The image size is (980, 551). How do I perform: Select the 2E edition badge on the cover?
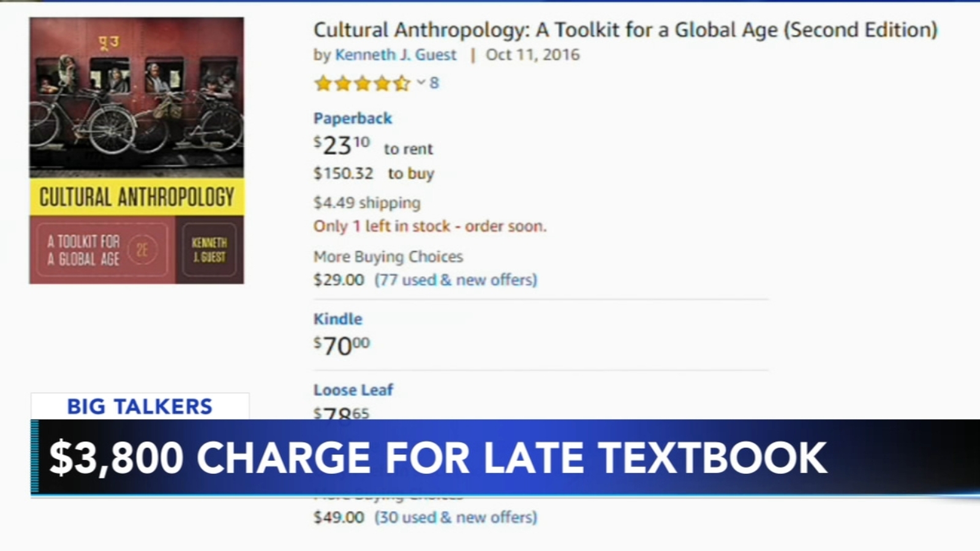[x=141, y=248]
